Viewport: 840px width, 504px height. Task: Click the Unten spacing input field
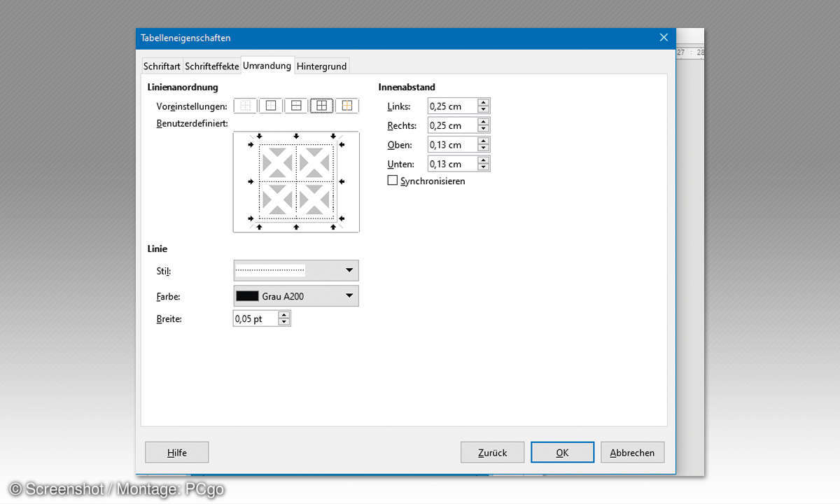coord(452,164)
